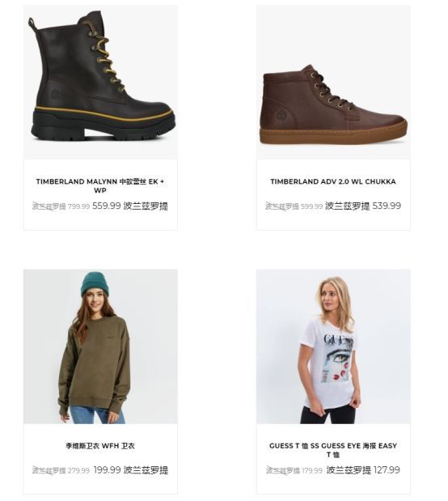This screenshot has width=448, height=501.
Task: Click the Timberland ADV 2.0 WL Chukka title
Action: coord(333,181)
